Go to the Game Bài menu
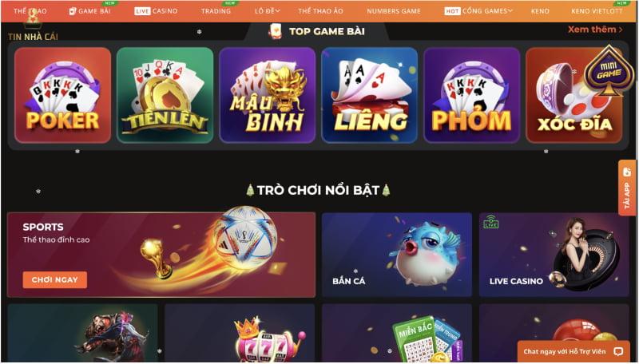Viewport: 639px width, 364px height. coord(90,11)
